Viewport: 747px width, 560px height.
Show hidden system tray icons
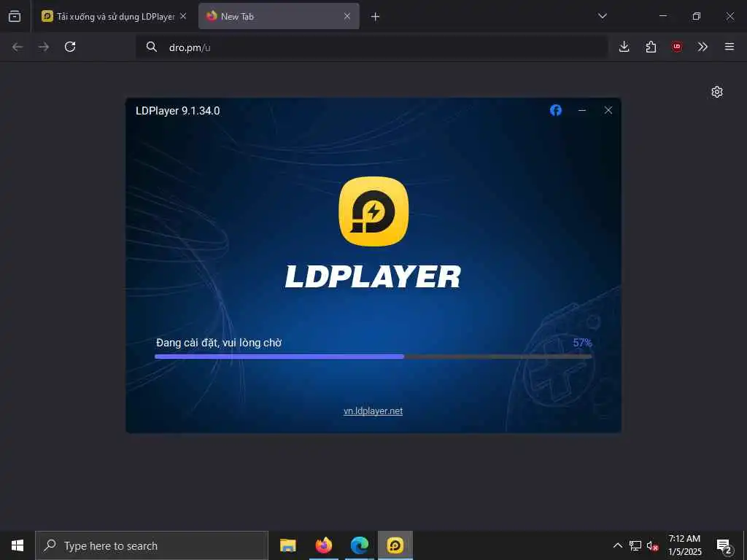617,545
